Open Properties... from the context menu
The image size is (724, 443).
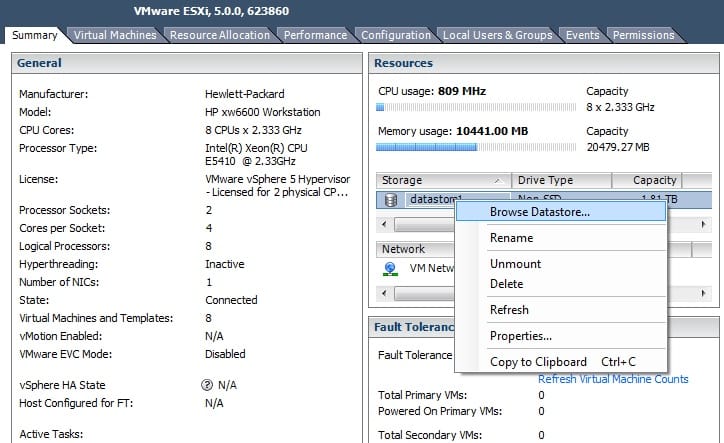click(561, 336)
